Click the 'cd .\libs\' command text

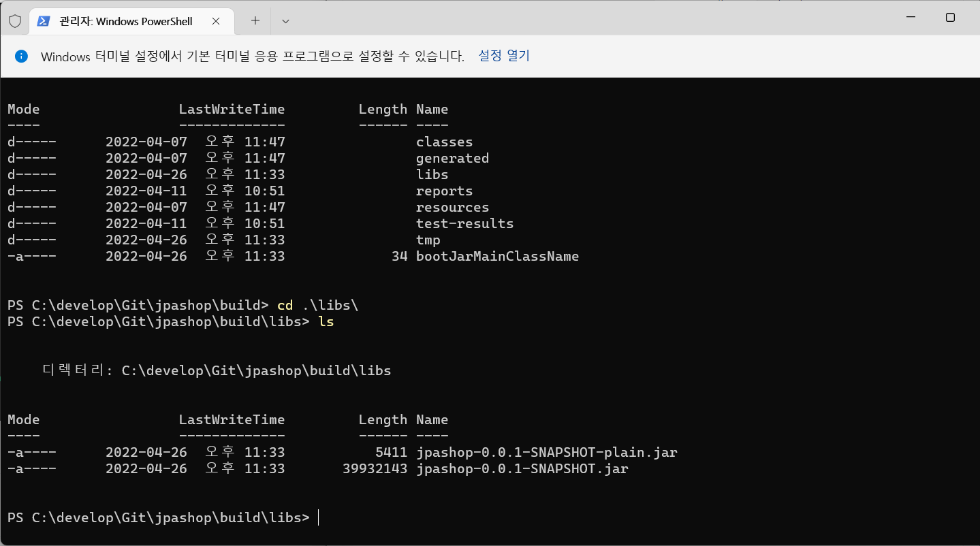(x=318, y=305)
